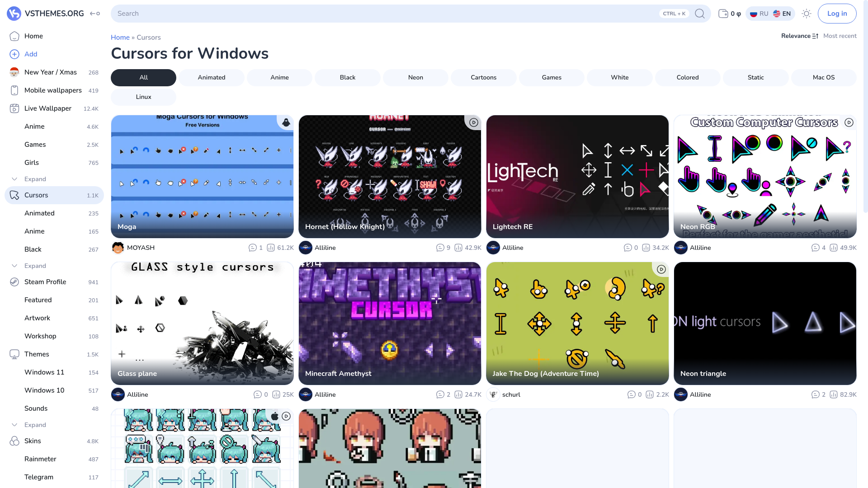The image size is (868, 488).
Task: Open Live Wallpaper icon in sidebar
Action: (x=14, y=108)
